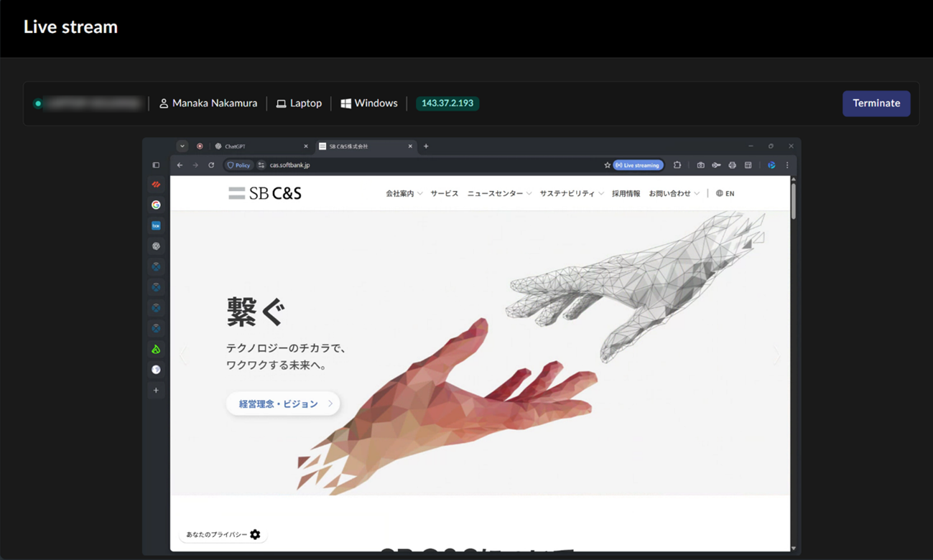Open the Box app icon in sidebar

[156, 225]
